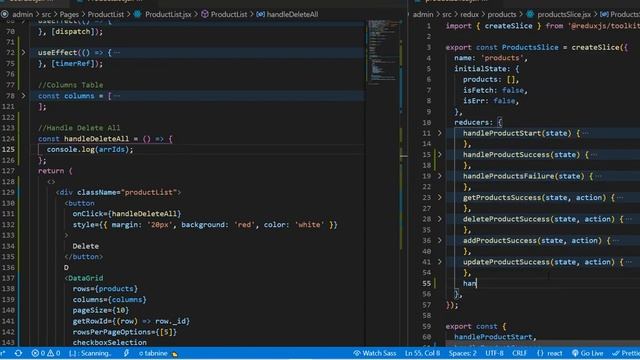This screenshot has width=640, height=360.
Task: Click the 'red' background value in style
Action: click(x=244, y=224)
